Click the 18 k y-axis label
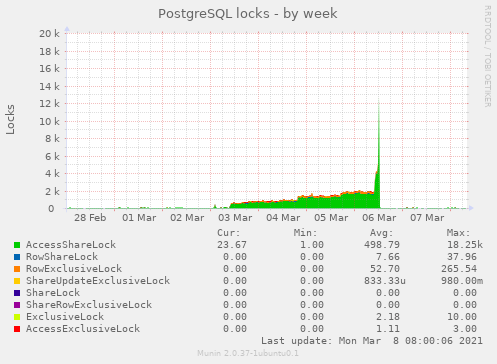Image resolution: width=497 pixels, height=364 pixels. (x=49, y=51)
